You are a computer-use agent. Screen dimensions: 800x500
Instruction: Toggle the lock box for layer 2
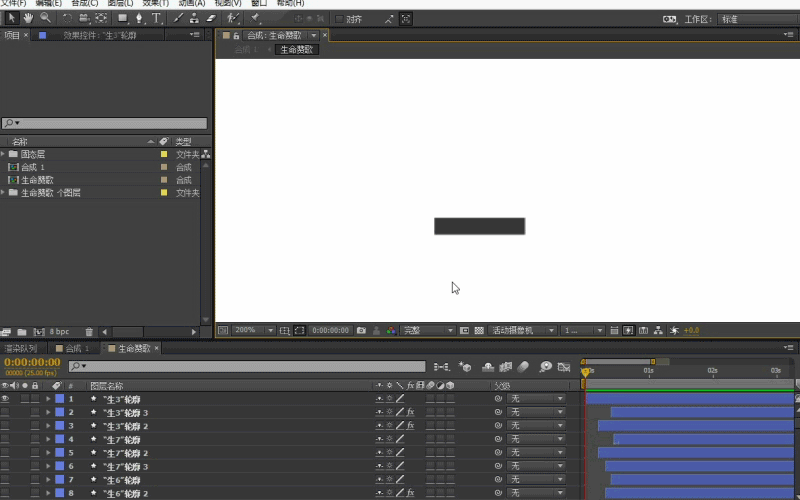point(35,412)
